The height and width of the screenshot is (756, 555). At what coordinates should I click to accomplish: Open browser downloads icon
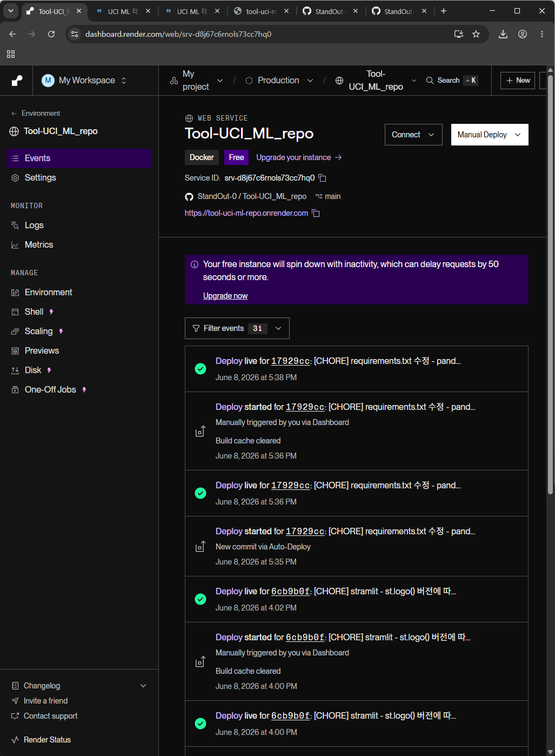click(503, 34)
